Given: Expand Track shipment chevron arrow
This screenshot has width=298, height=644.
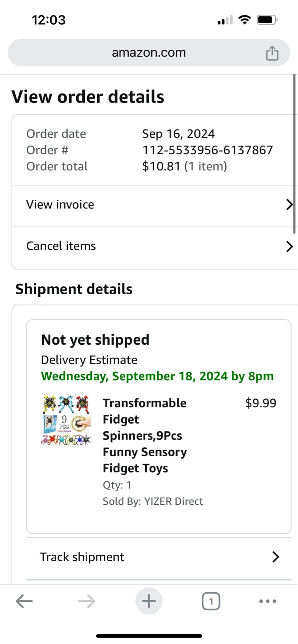Looking at the screenshot, I should tap(276, 557).
